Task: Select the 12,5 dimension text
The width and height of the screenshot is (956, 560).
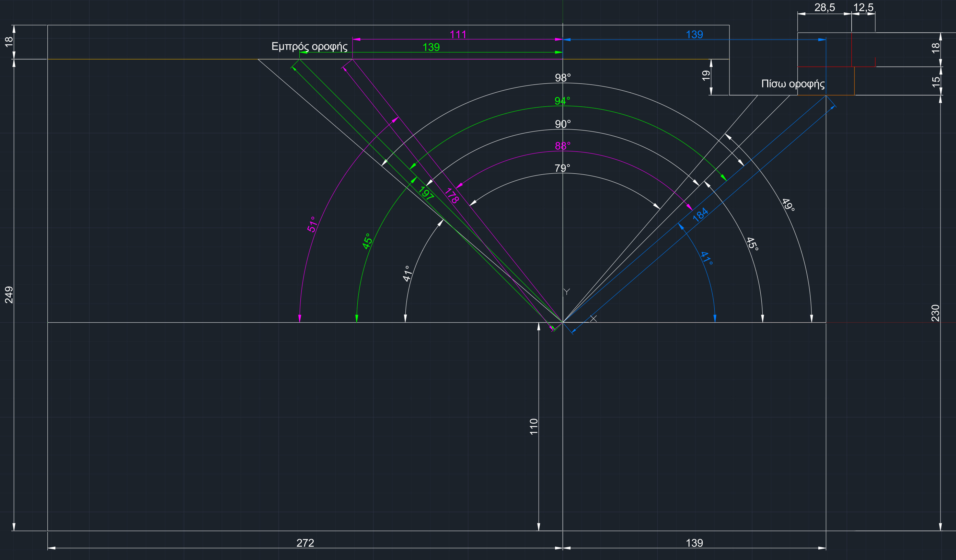Action: tap(863, 8)
